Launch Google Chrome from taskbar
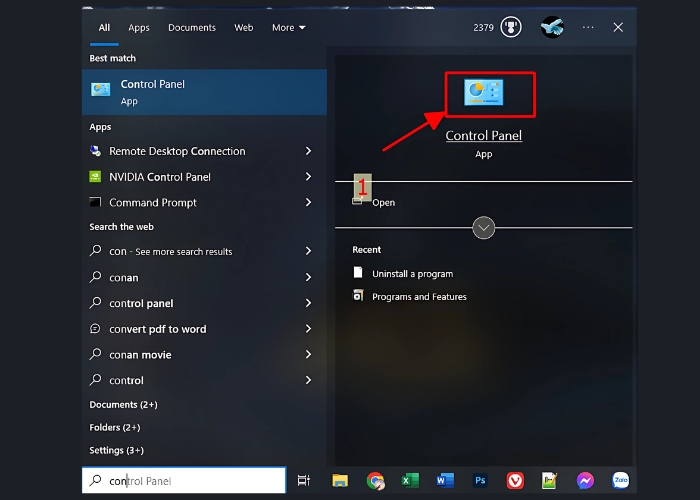700x500 pixels. pyautogui.click(x=375, y=481)
